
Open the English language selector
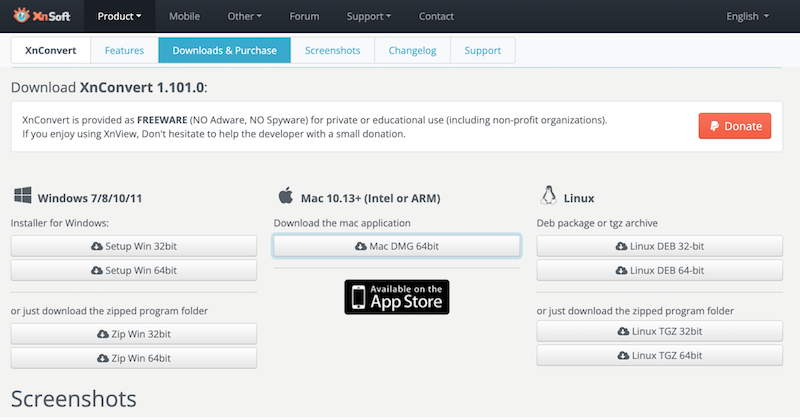click(747, 16)
